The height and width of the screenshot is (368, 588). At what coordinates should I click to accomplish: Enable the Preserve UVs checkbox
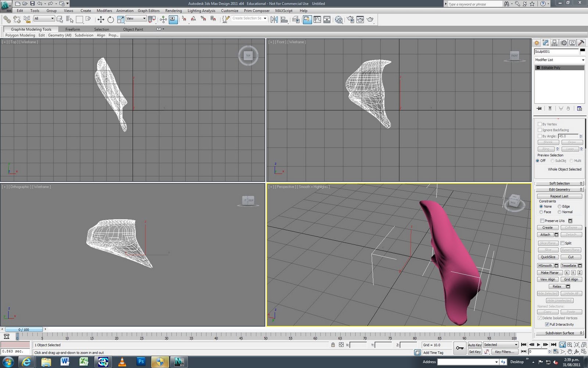[x=542, y=220]
